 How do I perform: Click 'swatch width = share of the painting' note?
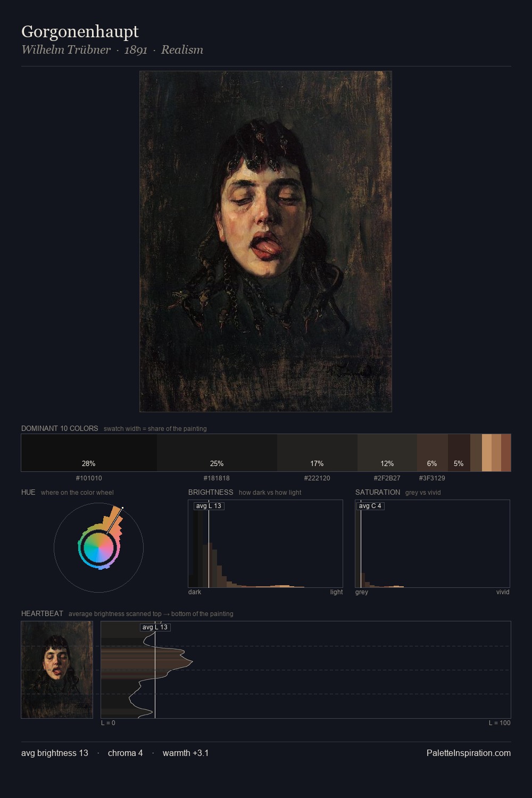point(155,429)
